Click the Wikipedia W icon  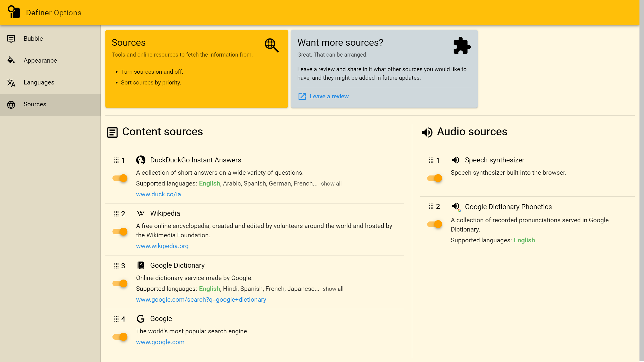pyautogui.click(x=141, y=214)
